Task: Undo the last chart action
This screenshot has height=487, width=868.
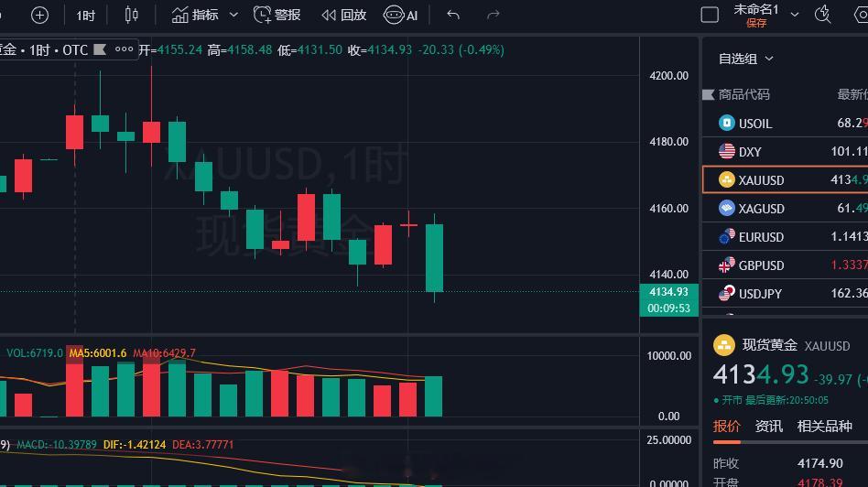Action: click(x=453, y=15)
